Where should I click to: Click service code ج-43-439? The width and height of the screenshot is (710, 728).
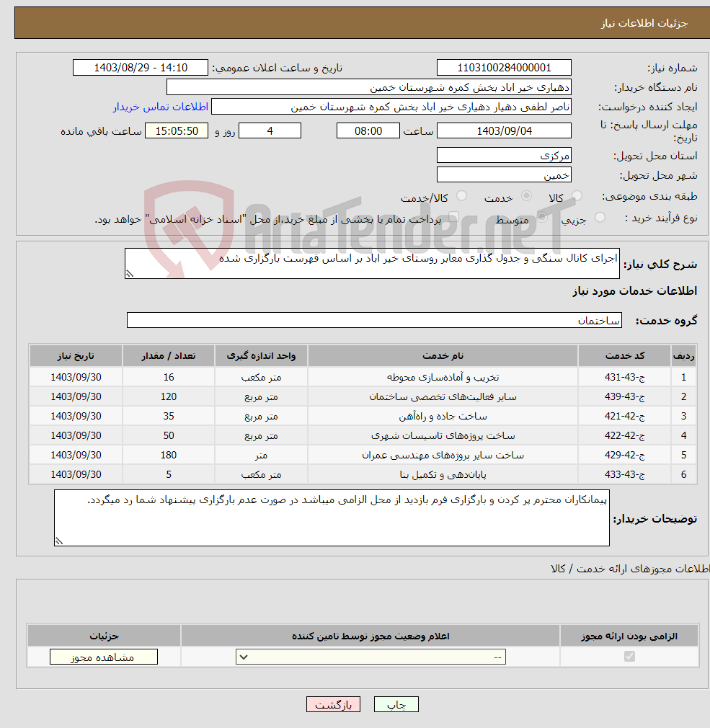pyautogui.click(x=624, y=396)
